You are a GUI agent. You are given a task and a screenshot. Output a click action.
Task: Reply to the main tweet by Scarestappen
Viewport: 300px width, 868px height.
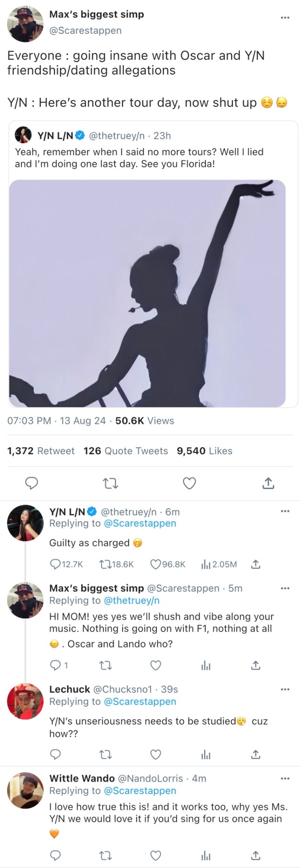pyautogui.click(x=31, y=483)
